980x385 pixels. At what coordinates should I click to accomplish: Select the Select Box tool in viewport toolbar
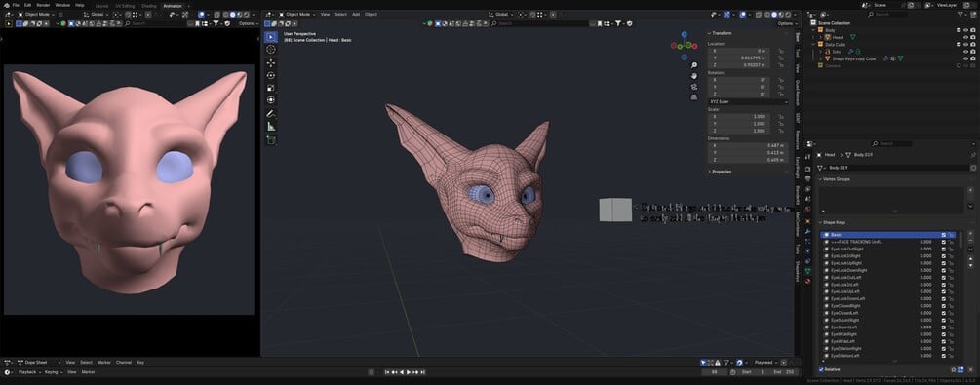271,37
